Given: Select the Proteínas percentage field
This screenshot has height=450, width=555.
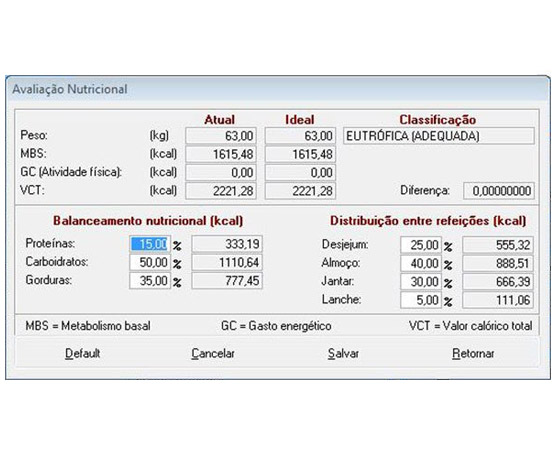Looking at the screenshot, I should (150, 244).
